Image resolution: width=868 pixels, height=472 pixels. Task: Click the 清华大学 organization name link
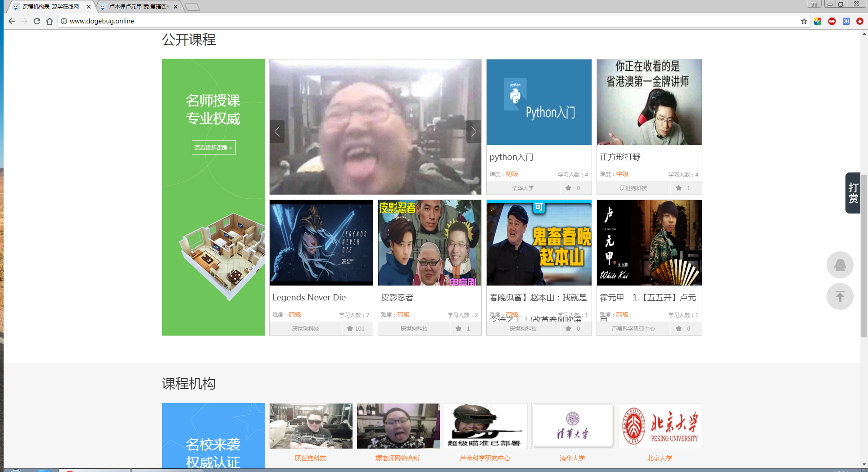[x=572, y=458]
